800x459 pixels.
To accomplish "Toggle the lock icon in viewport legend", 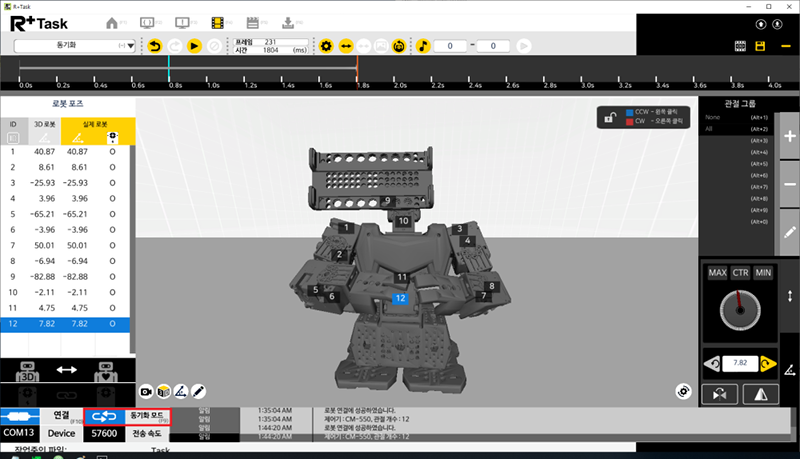I will (x=608, y=118).
